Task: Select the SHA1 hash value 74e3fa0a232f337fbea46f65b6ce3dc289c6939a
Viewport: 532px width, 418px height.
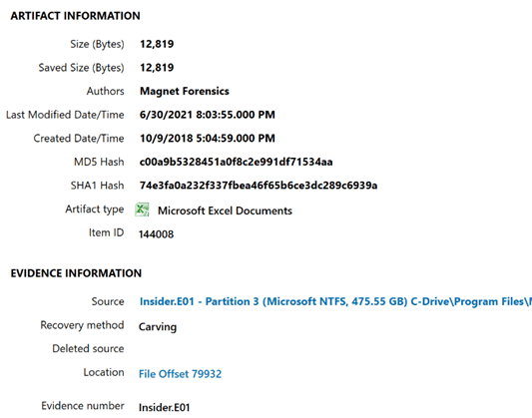Action: pos(259,186)
